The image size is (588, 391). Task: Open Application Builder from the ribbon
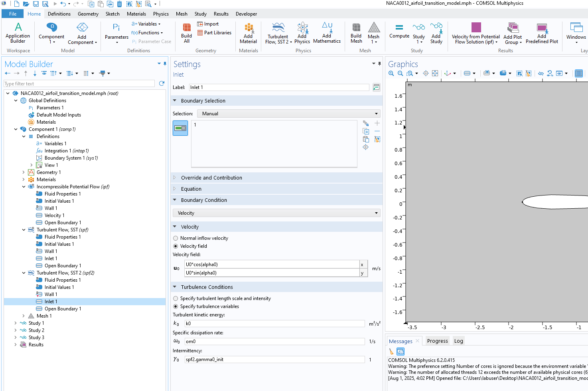coord(18,32)
